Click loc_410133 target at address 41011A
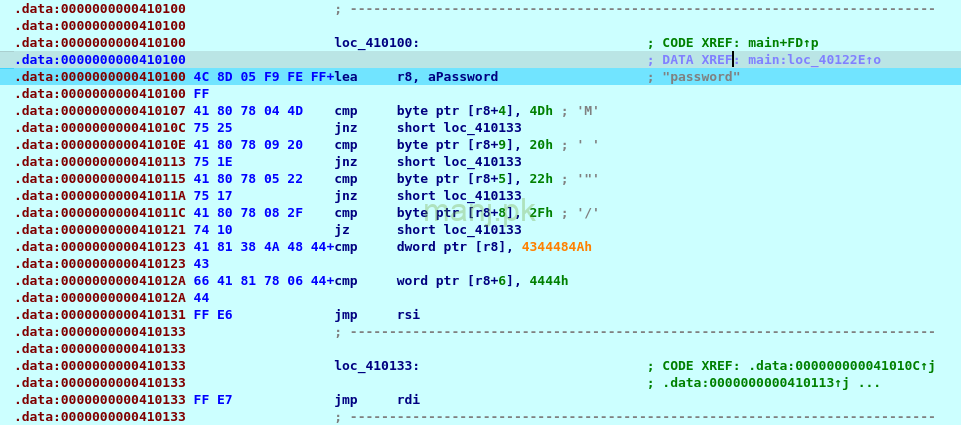The image size is (961, 425). pos(483,196)
